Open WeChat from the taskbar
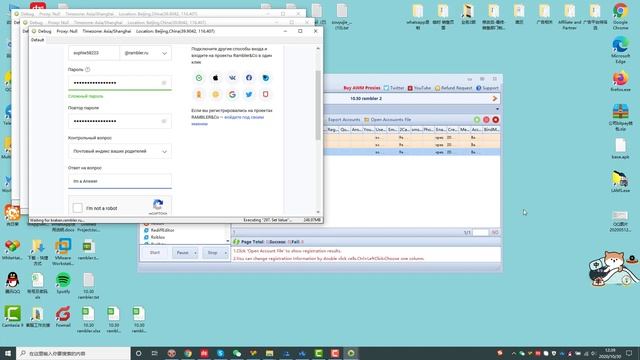 click(x=237, y=353)
